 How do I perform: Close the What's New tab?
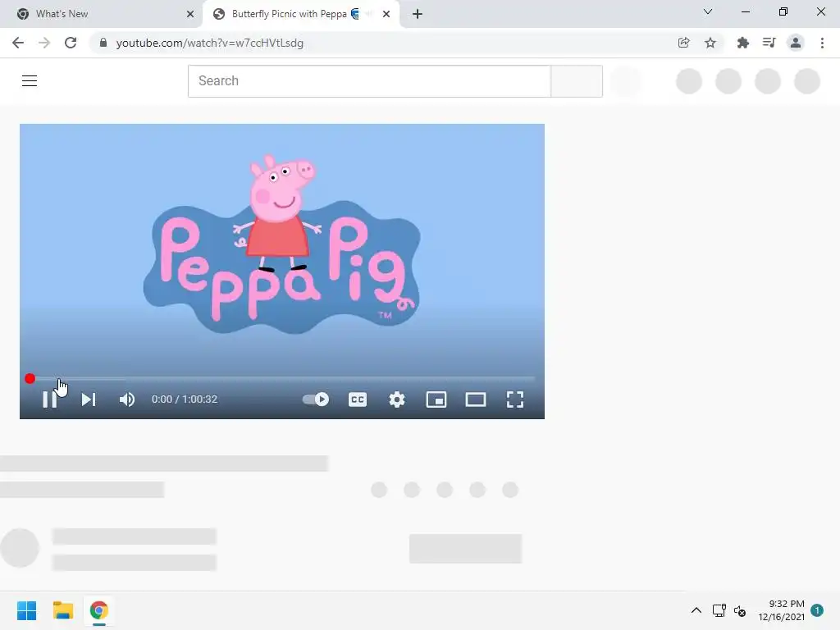pyautogui.click(x=190, y=14)
